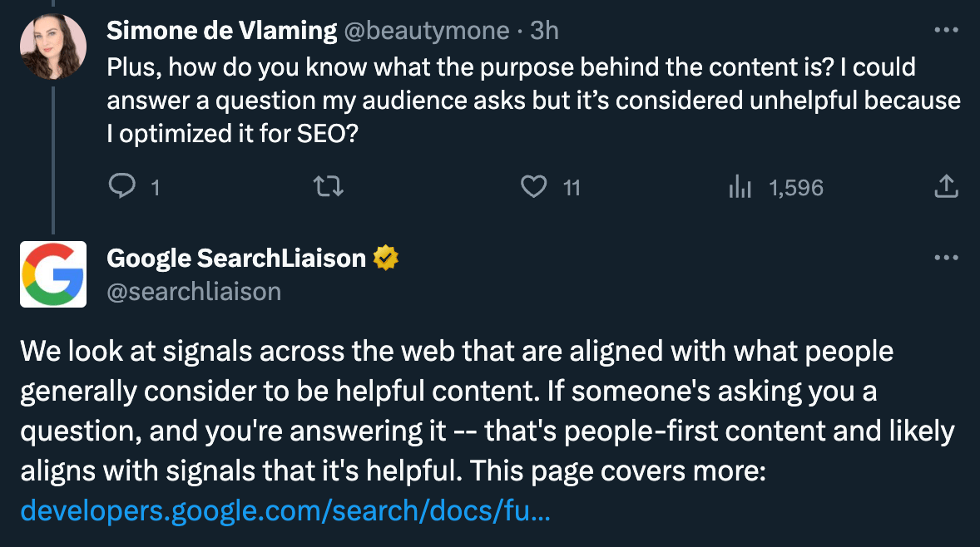Viewport: 980px width, 547px height.
Task: Click the 1,596 view count
Action: click(x=796, y=188)
